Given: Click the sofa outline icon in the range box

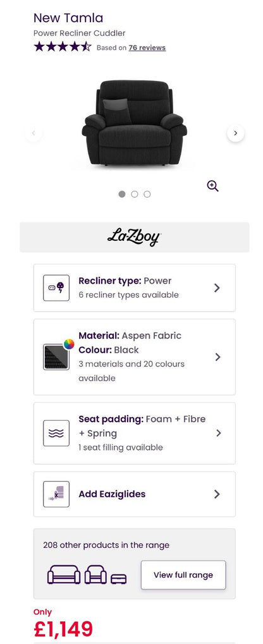Looking at the screenshot, I should click(x=64, y=574).
